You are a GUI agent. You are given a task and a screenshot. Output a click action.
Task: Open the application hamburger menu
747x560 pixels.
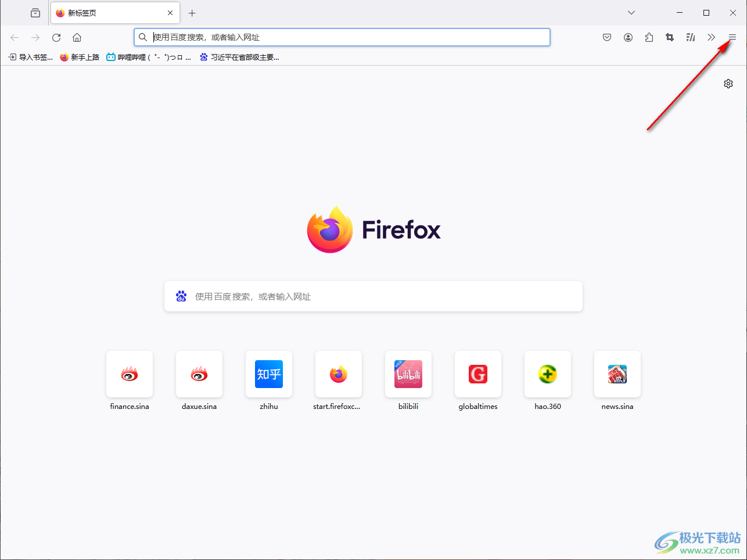[x=732, y=37]
